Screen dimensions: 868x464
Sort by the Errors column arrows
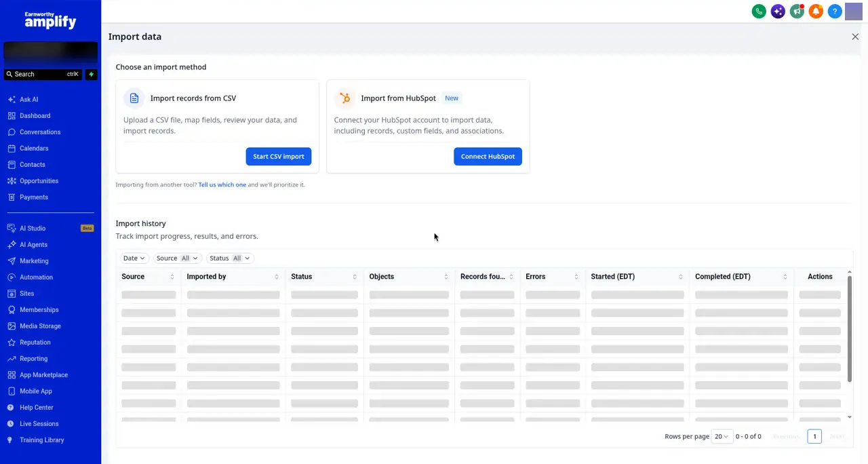[576, 277]
